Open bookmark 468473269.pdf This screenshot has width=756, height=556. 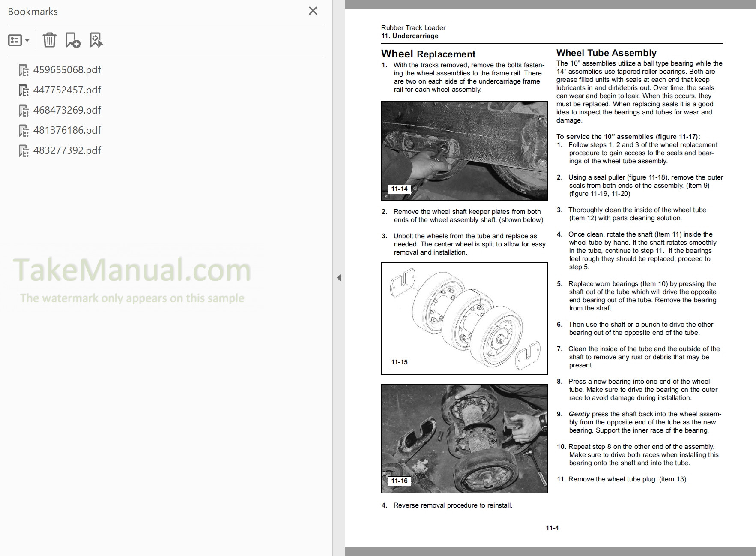(67, 110)
